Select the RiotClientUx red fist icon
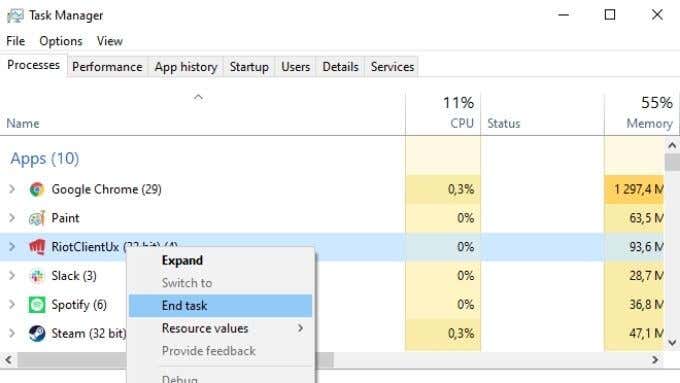 (x=37, y=247)
